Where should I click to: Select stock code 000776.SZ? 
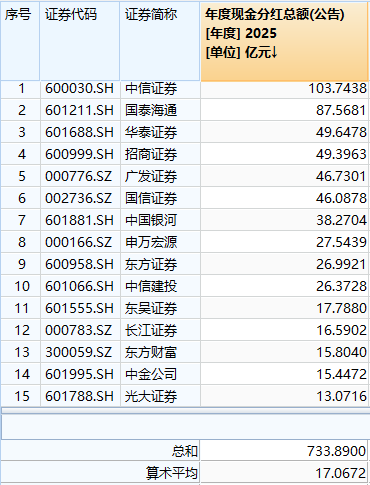tap(80, 176)
